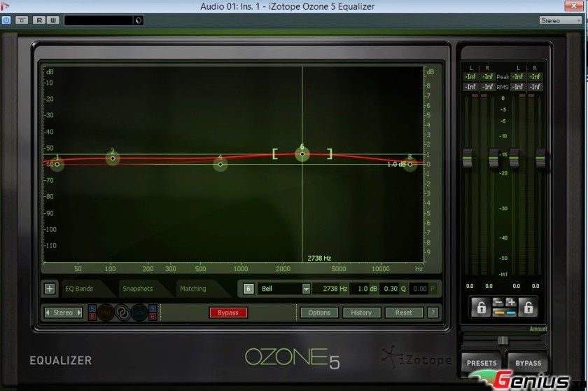Click the plugin bypass T button

tap(22, 20)
